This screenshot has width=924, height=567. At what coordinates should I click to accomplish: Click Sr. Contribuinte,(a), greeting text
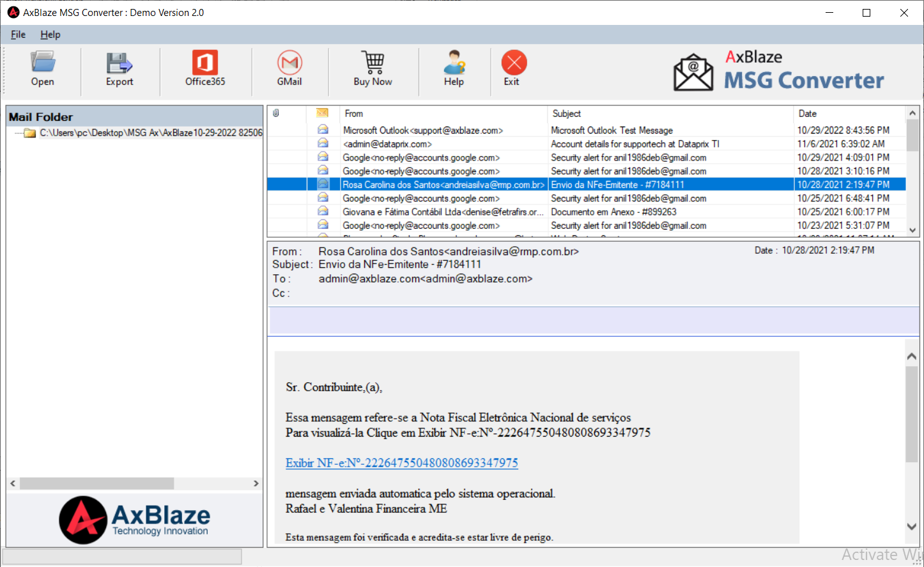tap(334, 387)
